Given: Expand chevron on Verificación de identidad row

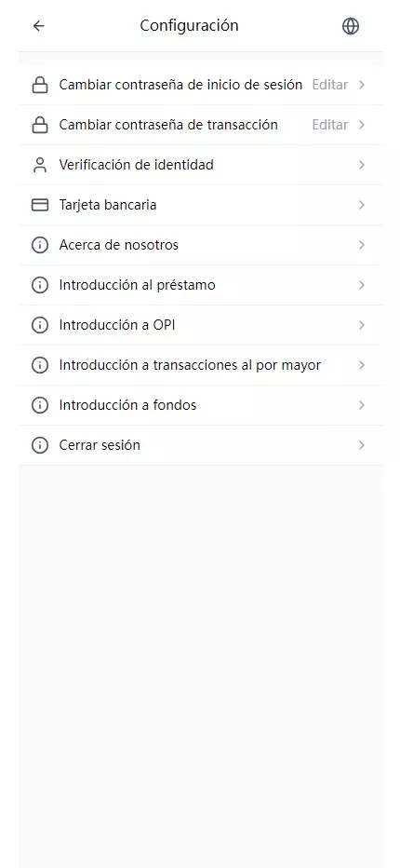Looking at the screenshot, I should (x=361, y=165).
